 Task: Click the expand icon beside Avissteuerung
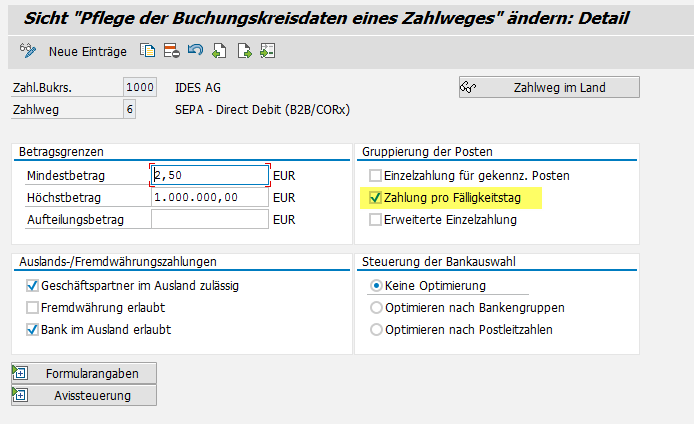[x=20, y=395]
